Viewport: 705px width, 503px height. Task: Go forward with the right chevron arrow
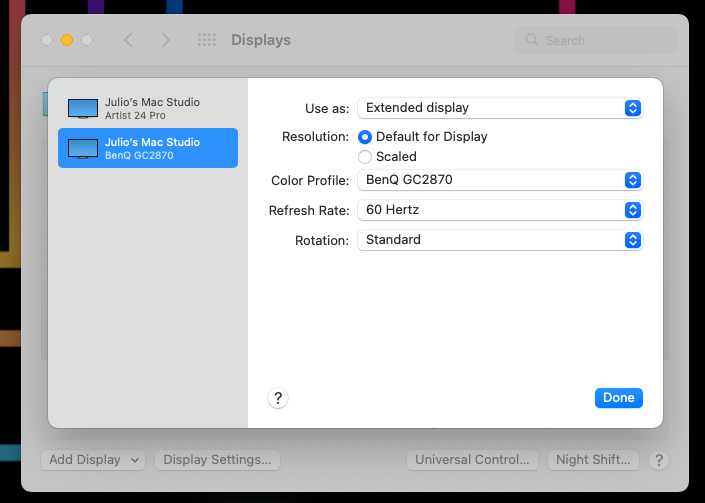(165, 40)
